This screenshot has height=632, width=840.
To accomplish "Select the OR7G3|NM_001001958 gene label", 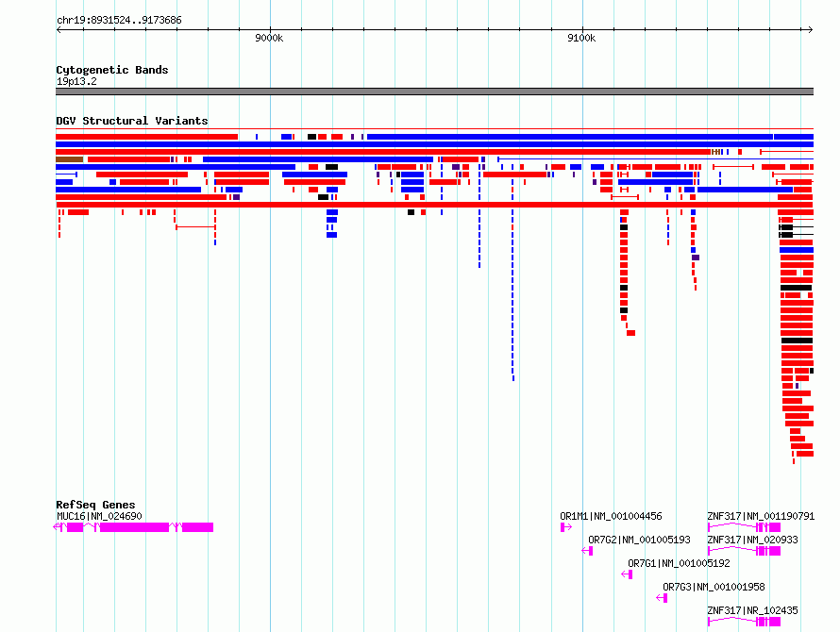I will [714, 587].
